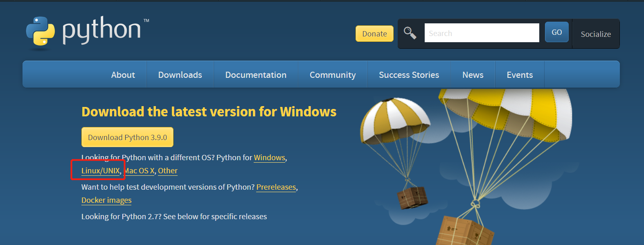The height and width of the screenshot is (245, 644).
Task: Follow the Other platforms link
Action: pos(168,171)
